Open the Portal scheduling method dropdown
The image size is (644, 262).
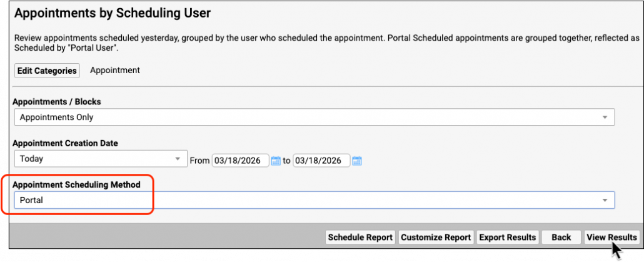pyautogui.click(x=314, y=200)
